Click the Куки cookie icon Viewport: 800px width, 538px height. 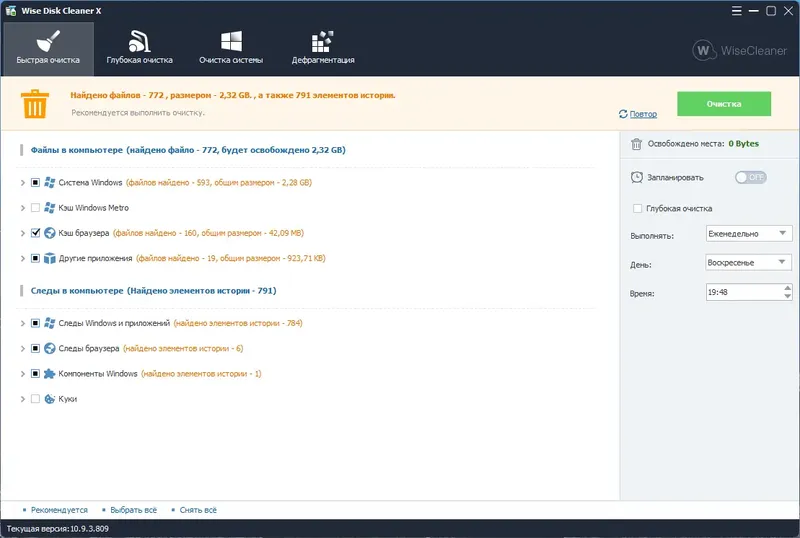pos(49,399)
